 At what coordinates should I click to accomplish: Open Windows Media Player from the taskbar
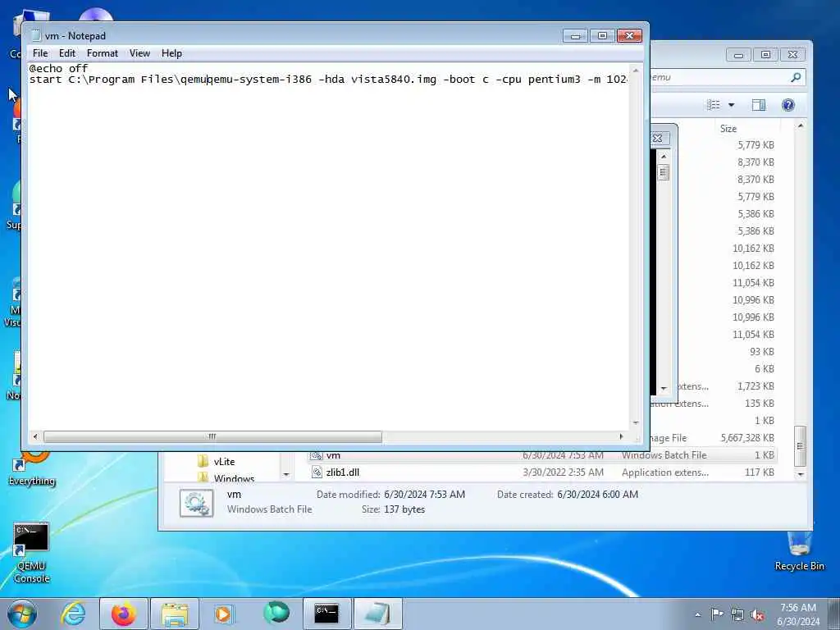(x=224, y=614)
